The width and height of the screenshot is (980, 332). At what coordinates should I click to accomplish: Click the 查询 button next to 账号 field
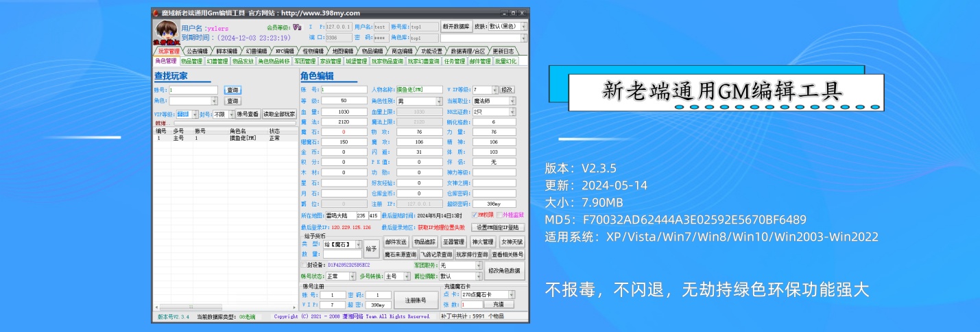(232, 90)
